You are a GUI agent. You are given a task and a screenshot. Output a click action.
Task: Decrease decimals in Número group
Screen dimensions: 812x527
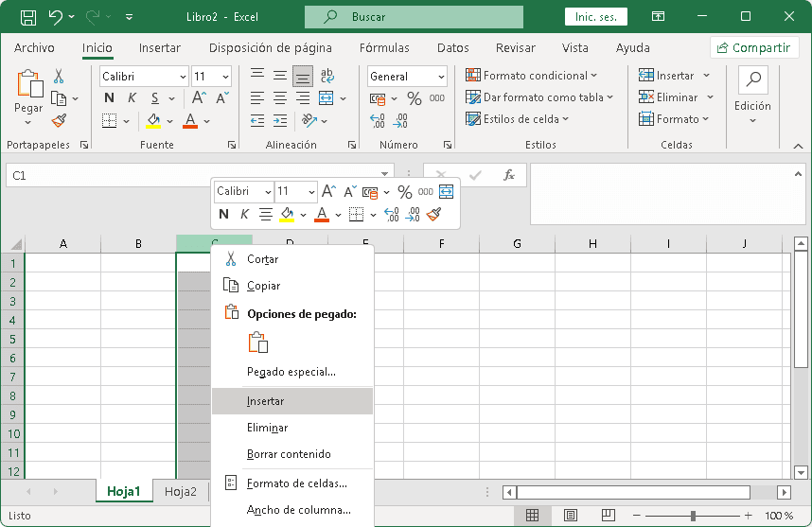click(x=400, y=120)
